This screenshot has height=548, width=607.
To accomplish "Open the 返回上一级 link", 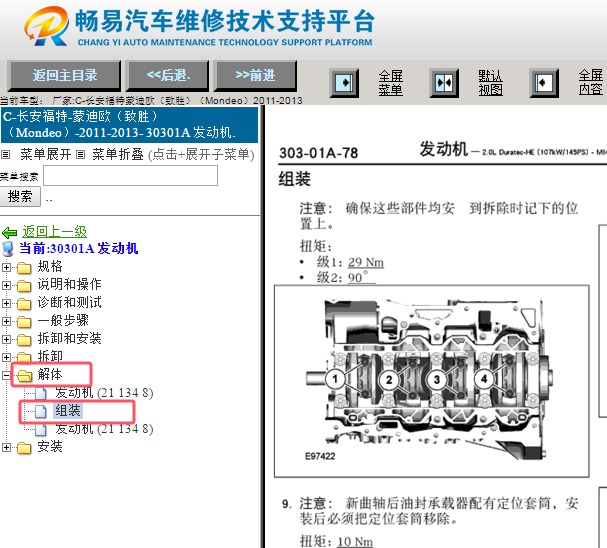I will tap(54, 232).
